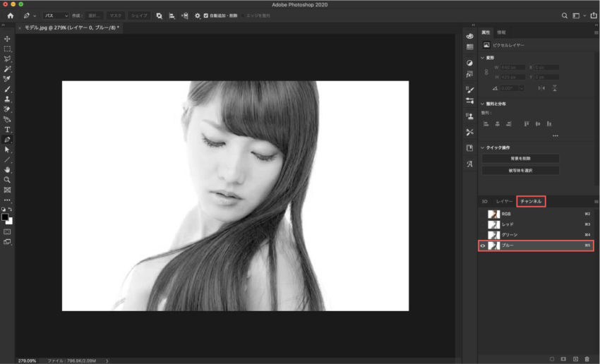The width and height of the screenshot is (600, 364).
Task: Open path arrangement icon in options bar
Action: pyautogui.click(x=185, y=16)
